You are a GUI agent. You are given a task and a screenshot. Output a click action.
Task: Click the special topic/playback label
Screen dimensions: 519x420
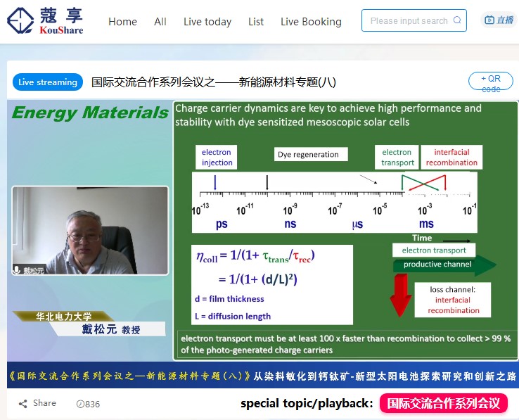(x=307, y=403)
